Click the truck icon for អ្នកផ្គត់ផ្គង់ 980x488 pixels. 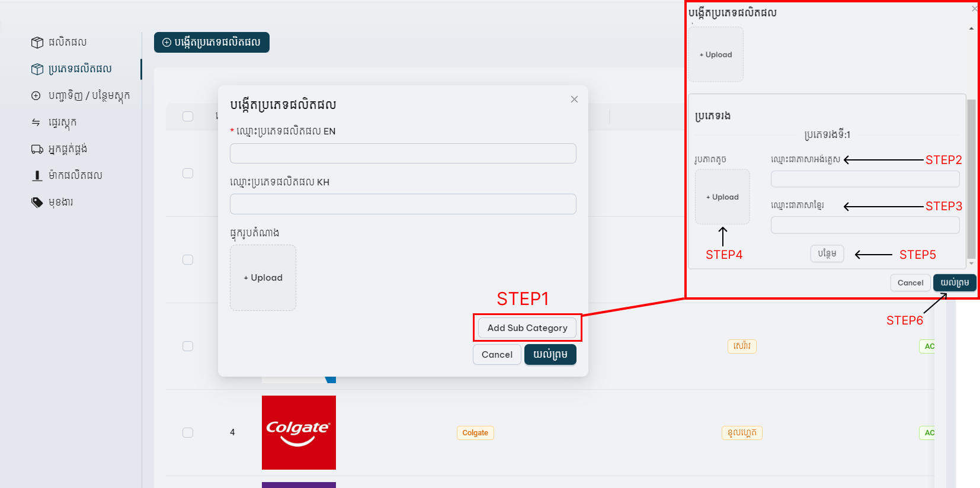coord(37,149)
